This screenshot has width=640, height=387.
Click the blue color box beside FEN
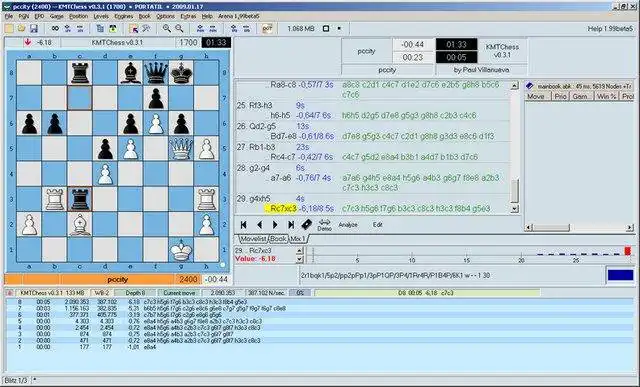point(620,275)
